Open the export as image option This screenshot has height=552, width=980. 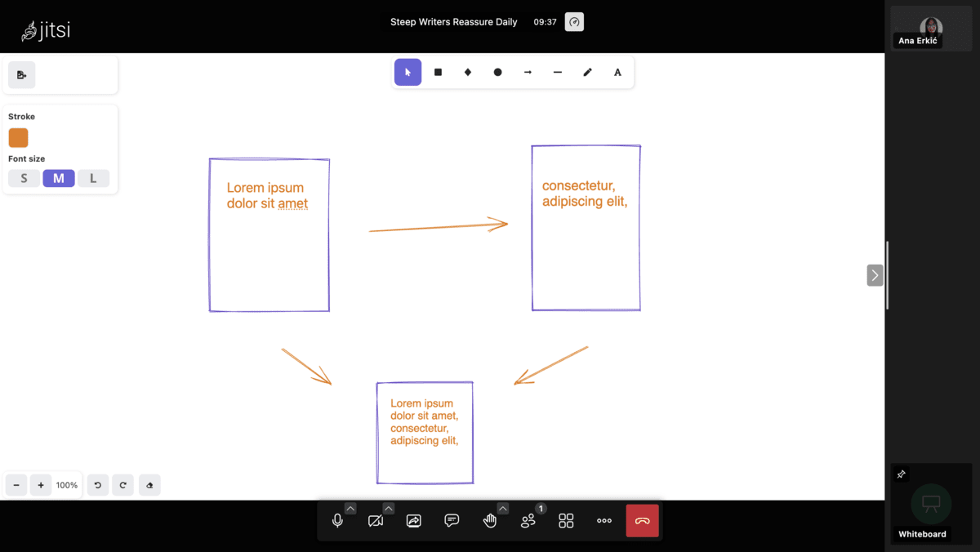(x=21, y=74)
